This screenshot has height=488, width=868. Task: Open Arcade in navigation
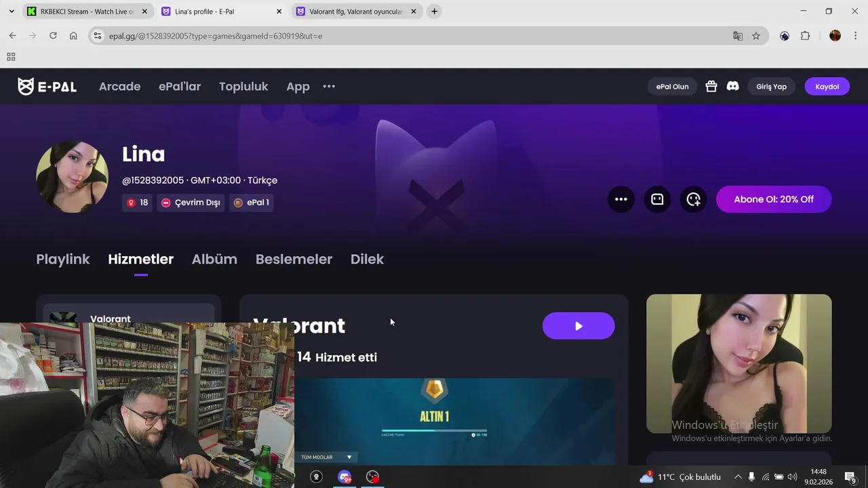120,87
